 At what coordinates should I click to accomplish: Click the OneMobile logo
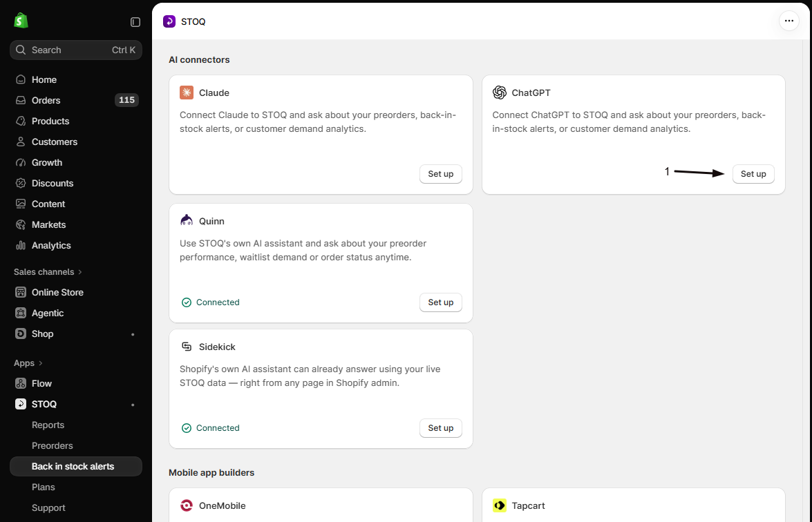click(187, 505)
